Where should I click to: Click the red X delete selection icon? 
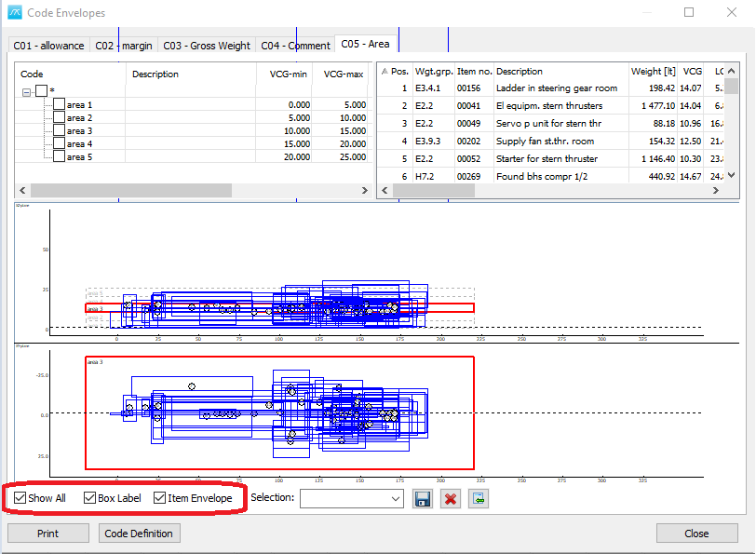click(x=451, y=498)
